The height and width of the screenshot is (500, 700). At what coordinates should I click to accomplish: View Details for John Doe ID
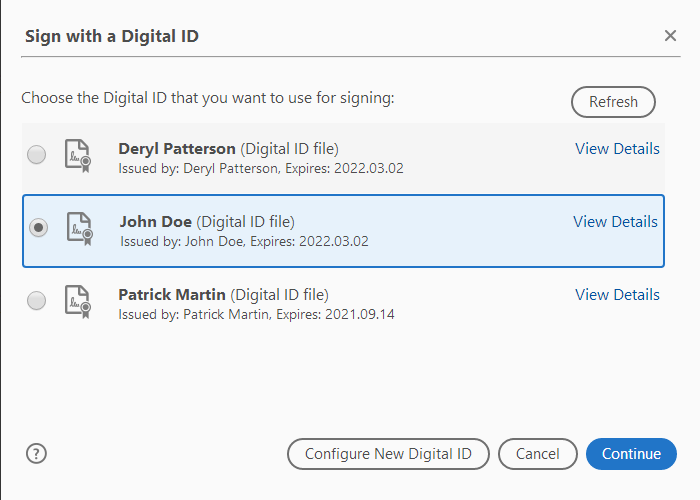615,222
